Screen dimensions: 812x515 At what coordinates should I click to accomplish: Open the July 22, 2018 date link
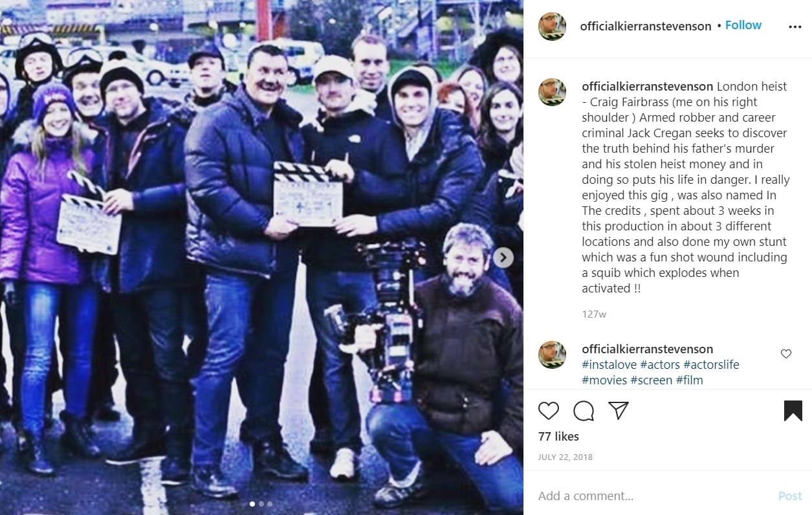[x=565, y=457]
